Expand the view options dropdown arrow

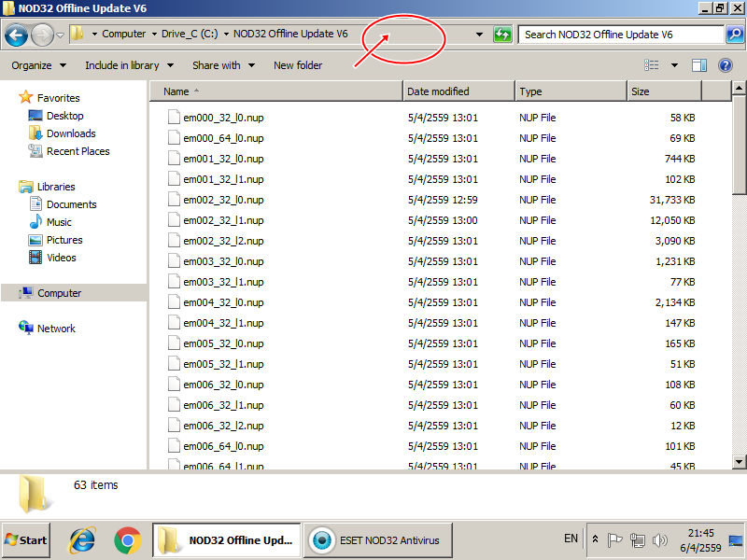point(674,65)
